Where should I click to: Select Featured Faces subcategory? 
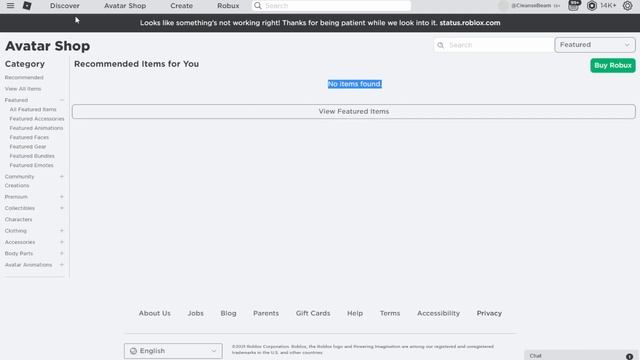coord(29,138)
